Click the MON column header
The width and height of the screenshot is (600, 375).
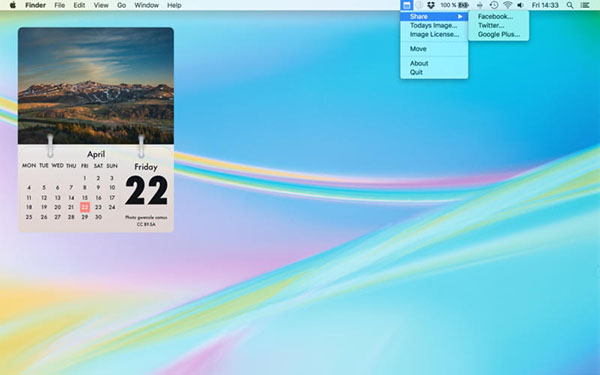29,165
